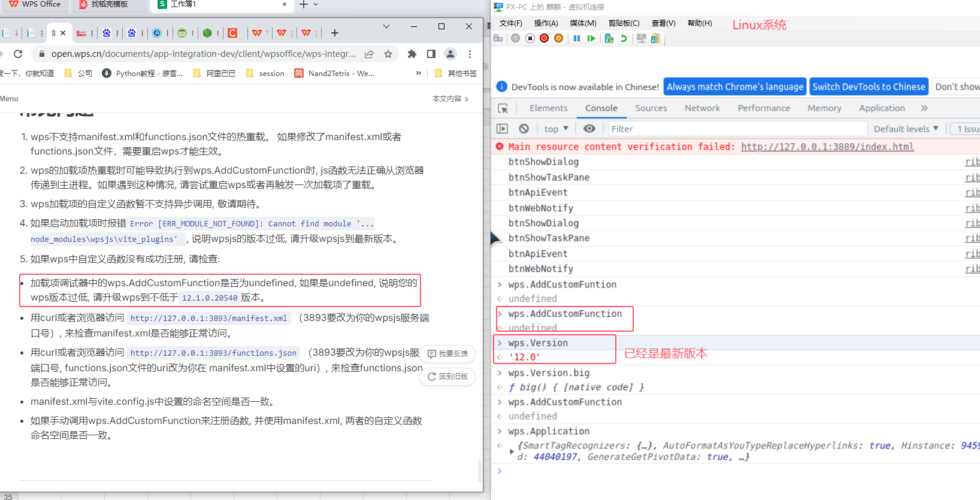
Task: Pause the virtual machine
Action: point(577,38)
